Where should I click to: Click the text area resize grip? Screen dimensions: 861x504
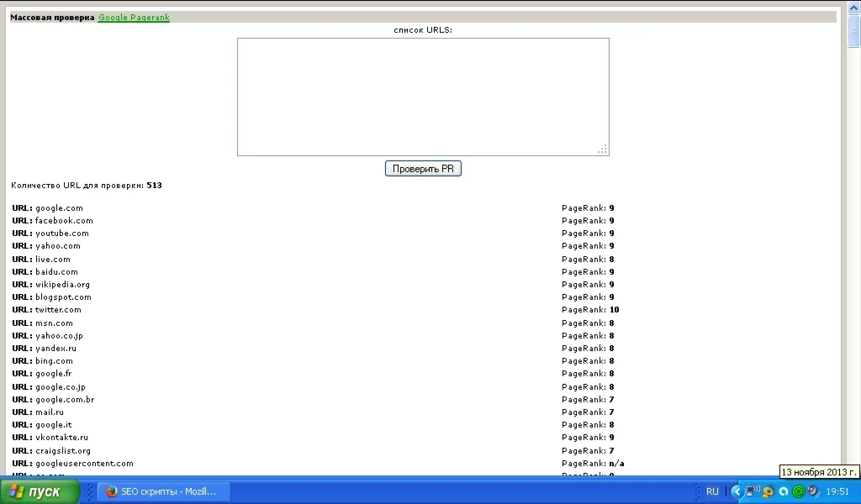602,150
